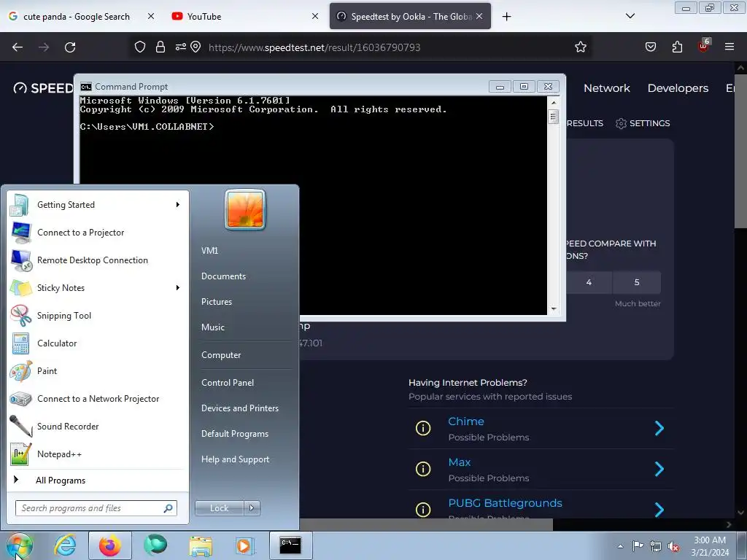Open Firefox hamburger application menu

[x=729, y=47]
